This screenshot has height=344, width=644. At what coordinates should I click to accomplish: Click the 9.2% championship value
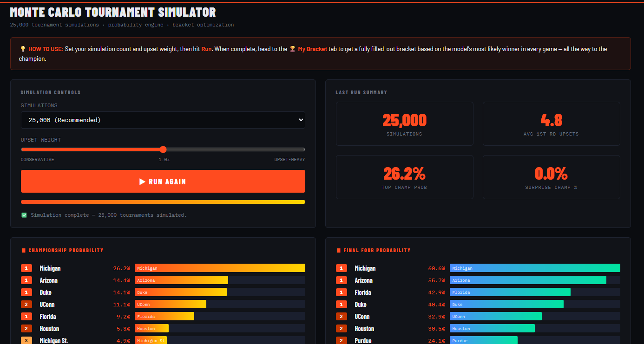[123, 317]
